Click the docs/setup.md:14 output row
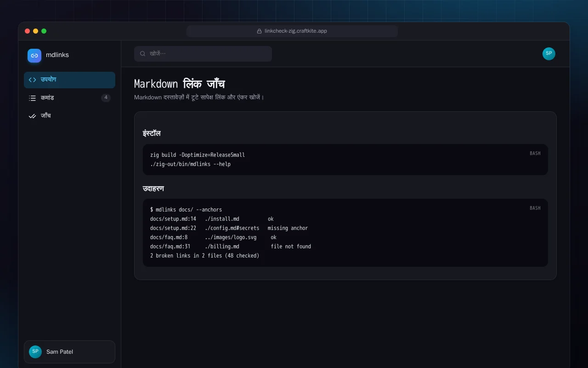Viewport: 588px width, 368px height. coord(212,219)
